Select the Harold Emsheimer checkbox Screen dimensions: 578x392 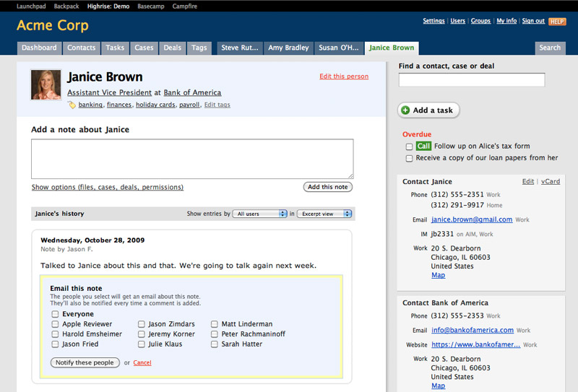55,334
